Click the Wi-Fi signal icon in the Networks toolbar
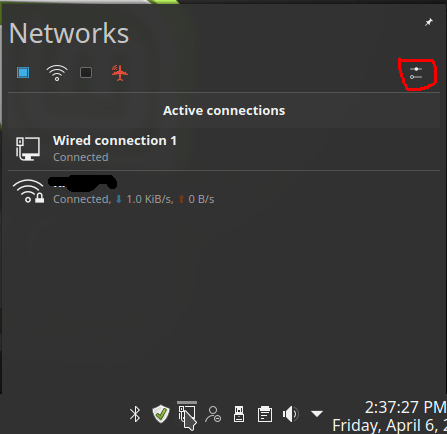447x434 pixels. [x=57, y=73]
